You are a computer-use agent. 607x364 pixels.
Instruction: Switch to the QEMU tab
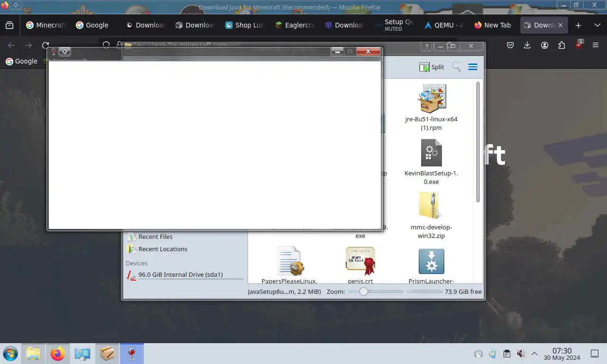click(x=443, y=25)
